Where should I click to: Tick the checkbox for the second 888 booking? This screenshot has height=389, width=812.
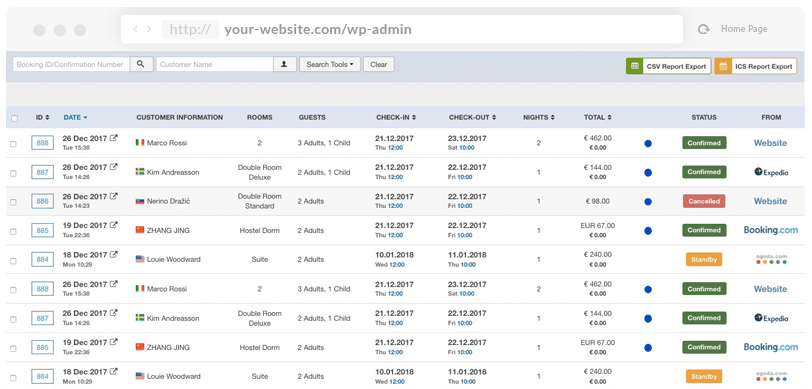(x=13, y=290)
